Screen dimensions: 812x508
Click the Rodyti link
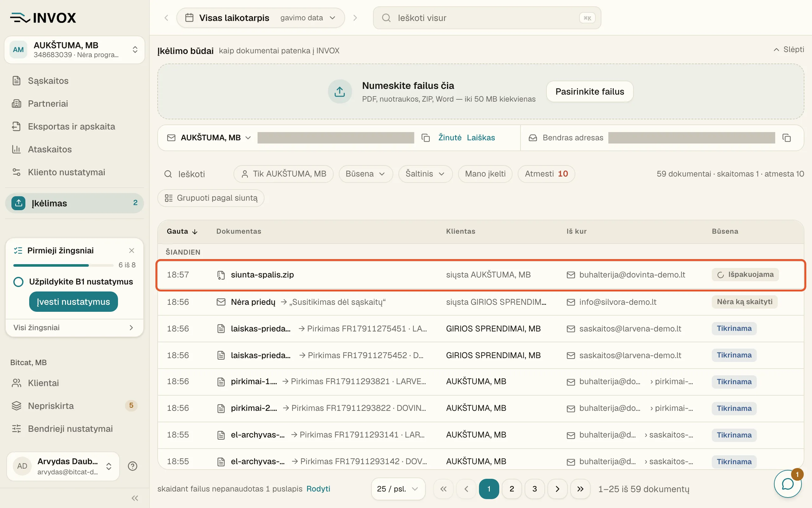[318, 489]
